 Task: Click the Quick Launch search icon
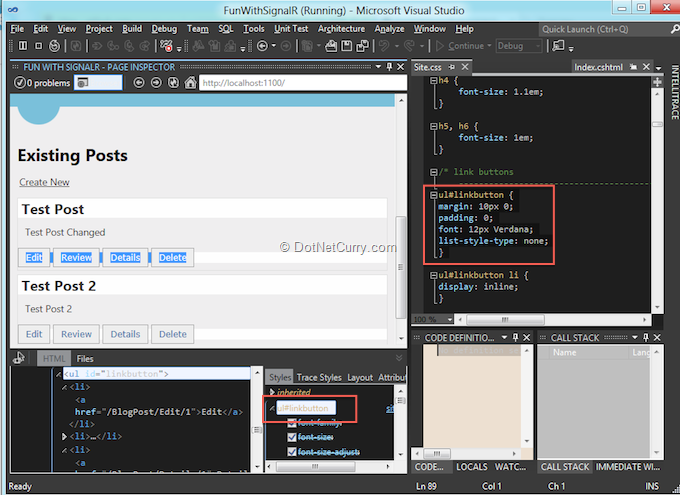tap(675, 29)
